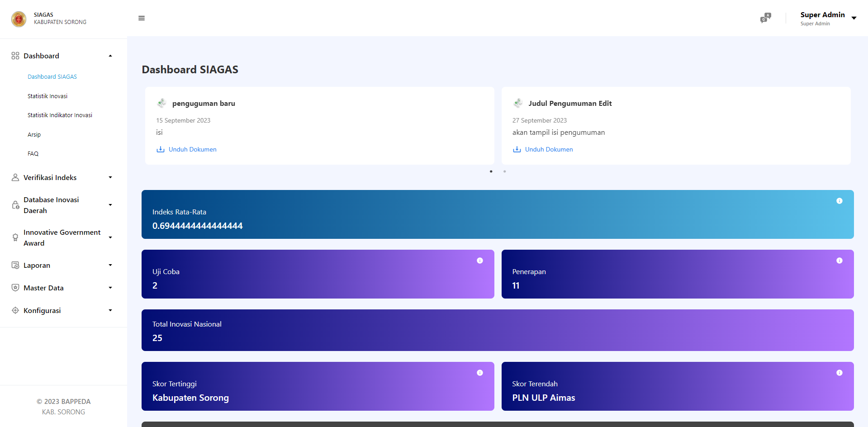Click info icon on Skor Terendah card

839,373
